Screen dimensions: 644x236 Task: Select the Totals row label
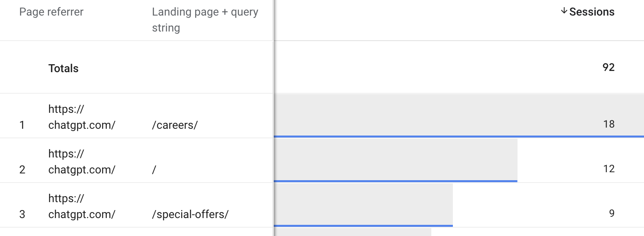click(x=63, y=69)
